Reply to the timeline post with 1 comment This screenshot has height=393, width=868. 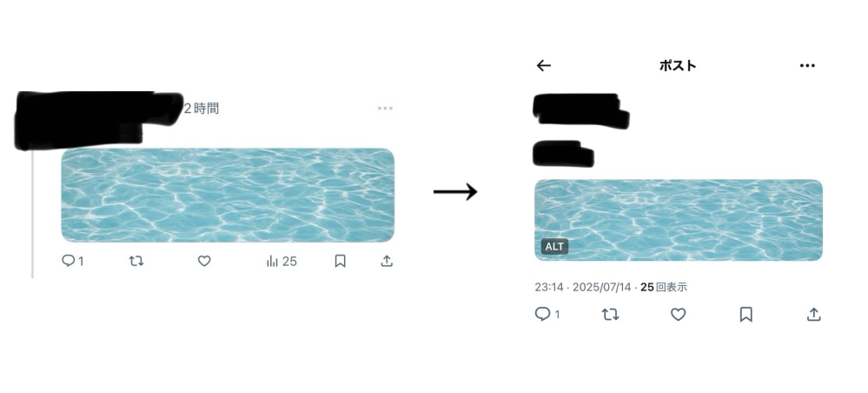click(x=72, y=261)
